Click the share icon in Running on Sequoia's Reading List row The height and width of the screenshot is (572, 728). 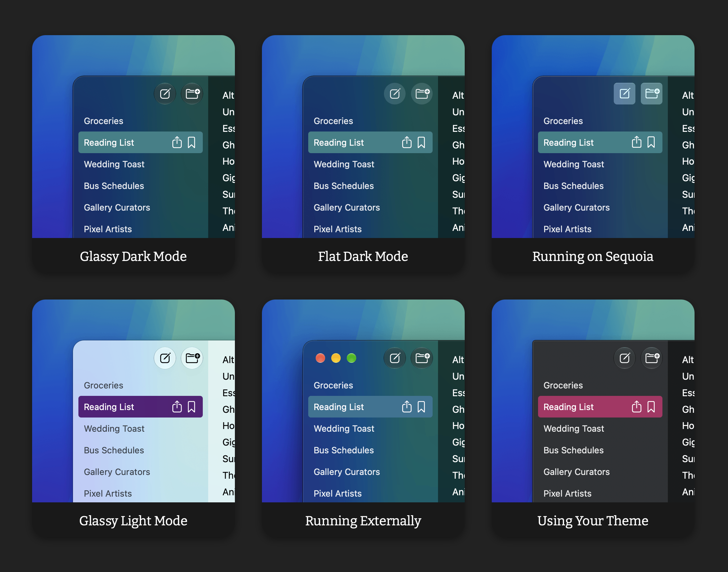tap(636, 142)
